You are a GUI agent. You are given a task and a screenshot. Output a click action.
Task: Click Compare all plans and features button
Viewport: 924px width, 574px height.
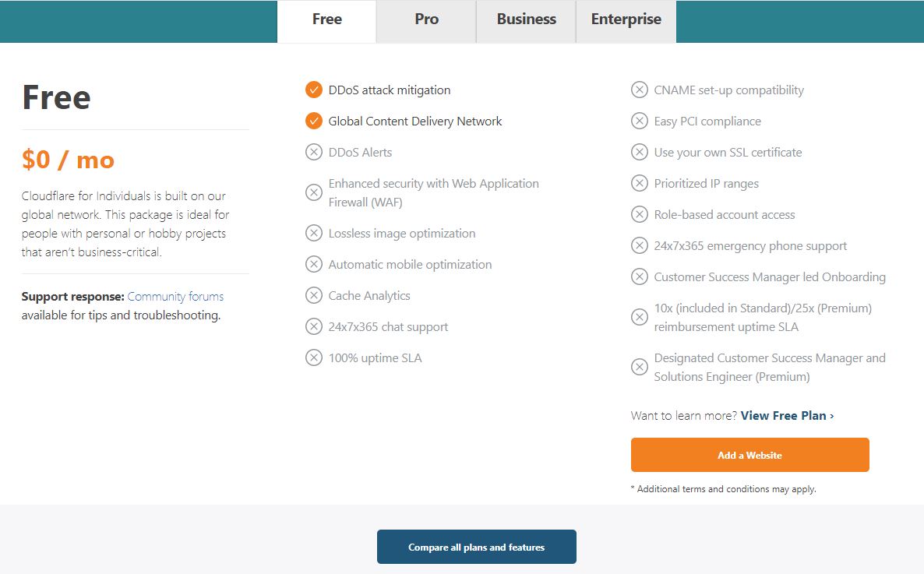pos(476,547)
